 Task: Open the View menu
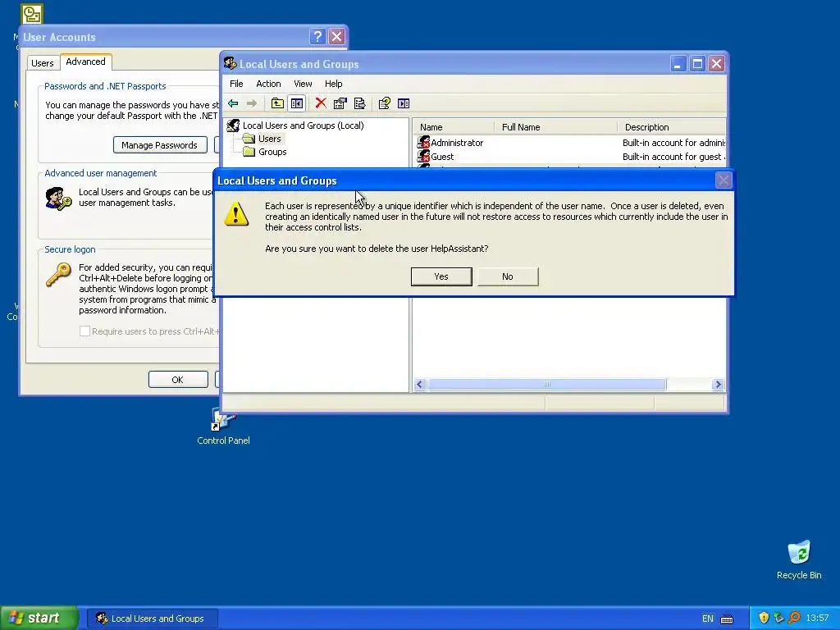click(x=303, y=84)
